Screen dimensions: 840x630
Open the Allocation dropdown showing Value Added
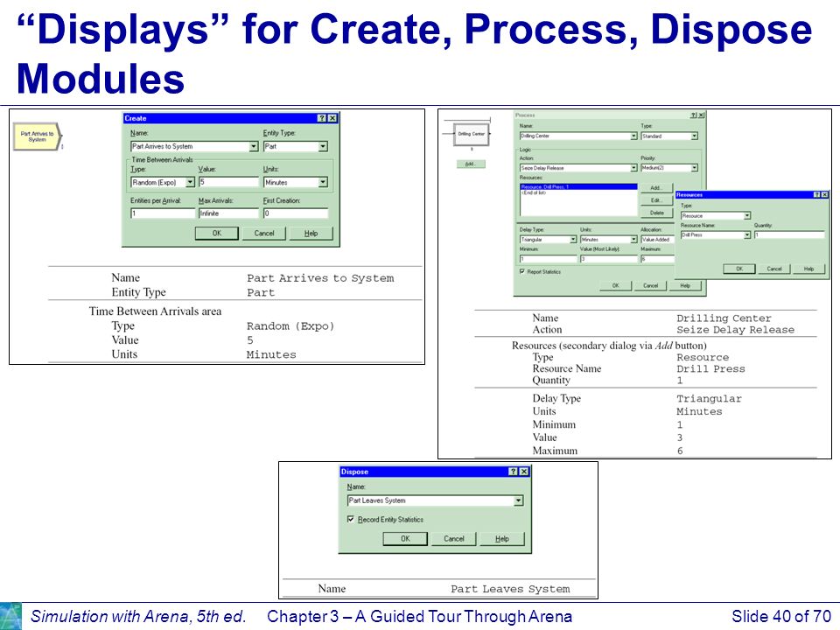pos(657,240)
